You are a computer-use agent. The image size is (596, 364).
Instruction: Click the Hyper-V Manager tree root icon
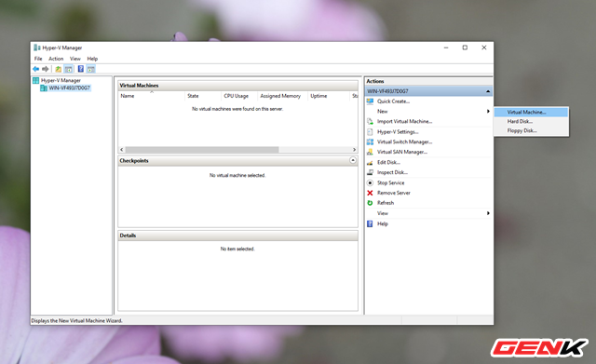coord(35,80)
